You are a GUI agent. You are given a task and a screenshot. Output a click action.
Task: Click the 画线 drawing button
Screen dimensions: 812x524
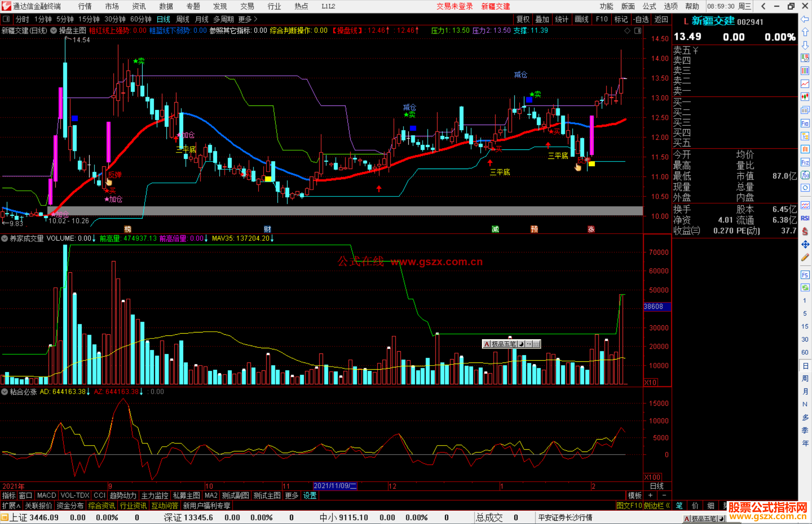582,19
